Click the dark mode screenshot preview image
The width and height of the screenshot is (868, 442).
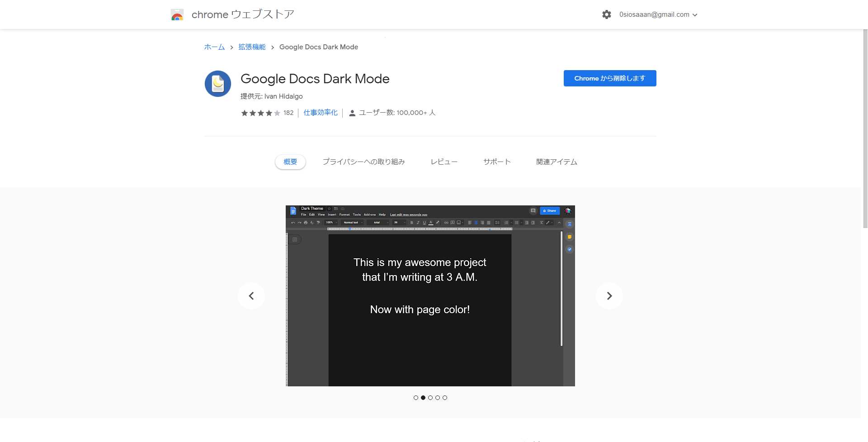[430, 296]
